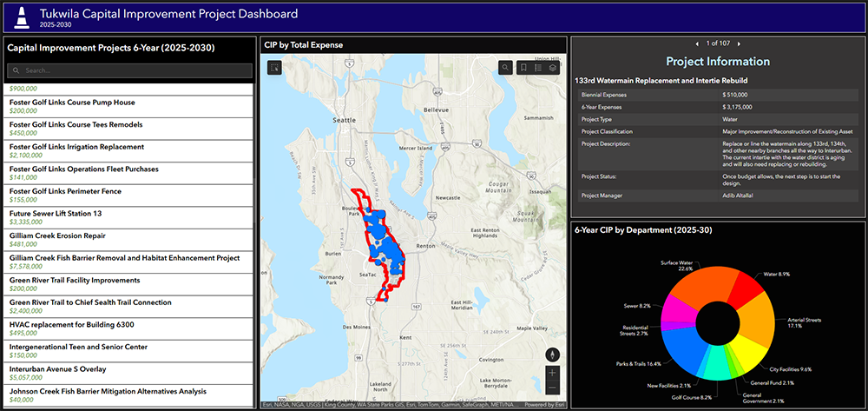Show the map legend list
Image resolution: width=868 pixels, height=411 pixels.
click(x=537, y=67)
